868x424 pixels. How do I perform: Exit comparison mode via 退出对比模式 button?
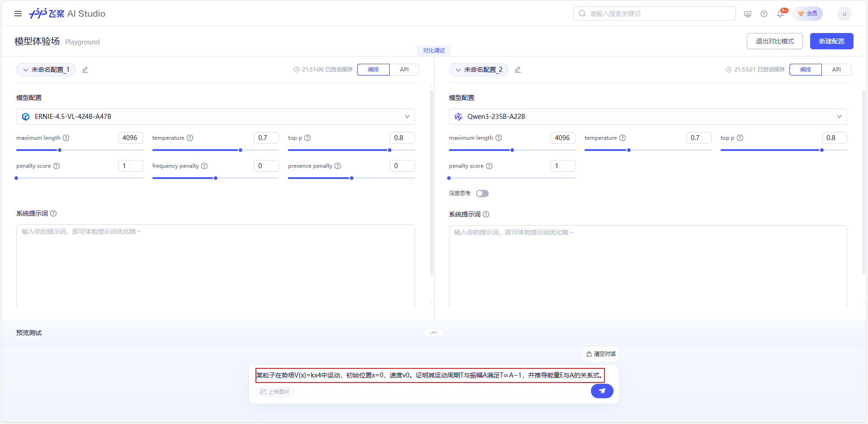point(774,41)
